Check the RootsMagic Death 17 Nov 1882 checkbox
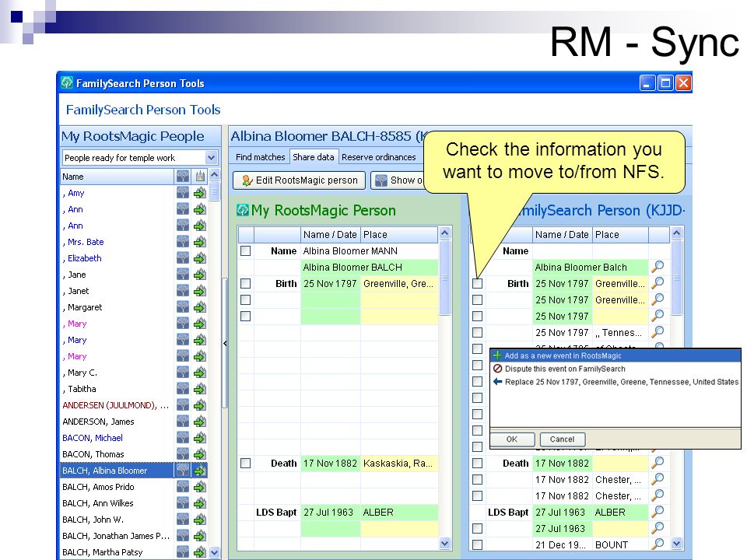747x560 pixels. tap(245, 464)
